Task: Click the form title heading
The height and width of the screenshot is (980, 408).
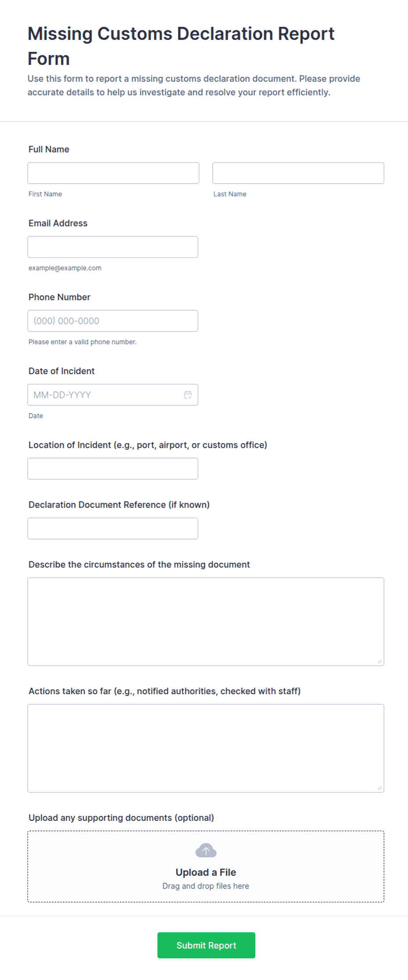Action: pos(181,46)
